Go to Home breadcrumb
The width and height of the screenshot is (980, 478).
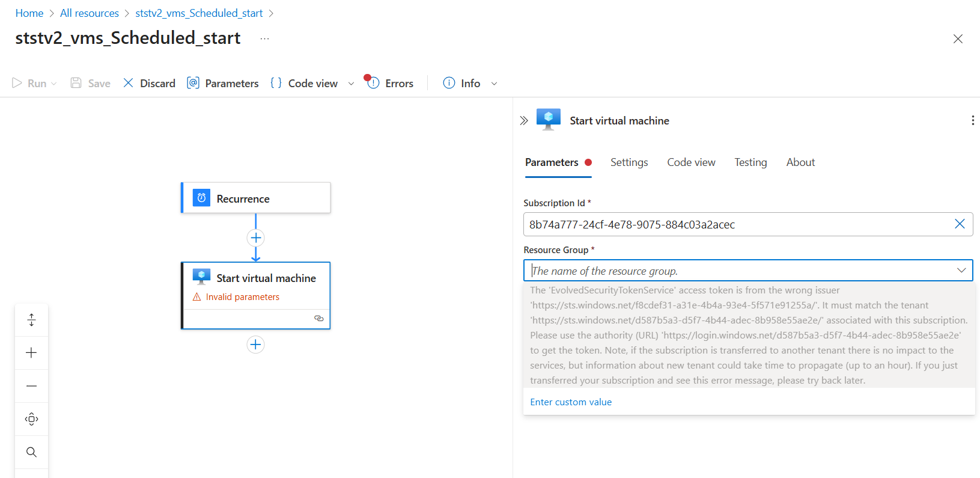29,13
